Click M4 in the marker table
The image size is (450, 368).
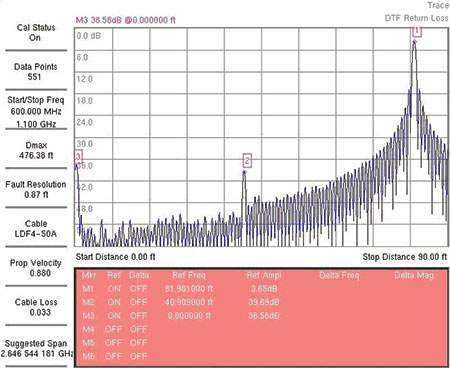(x=88, y=329)
